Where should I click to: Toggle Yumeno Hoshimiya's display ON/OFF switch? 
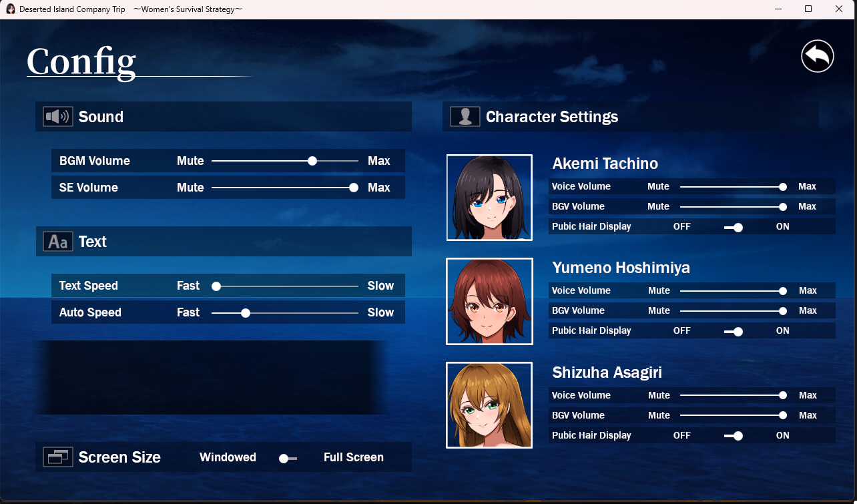[733, 331]
